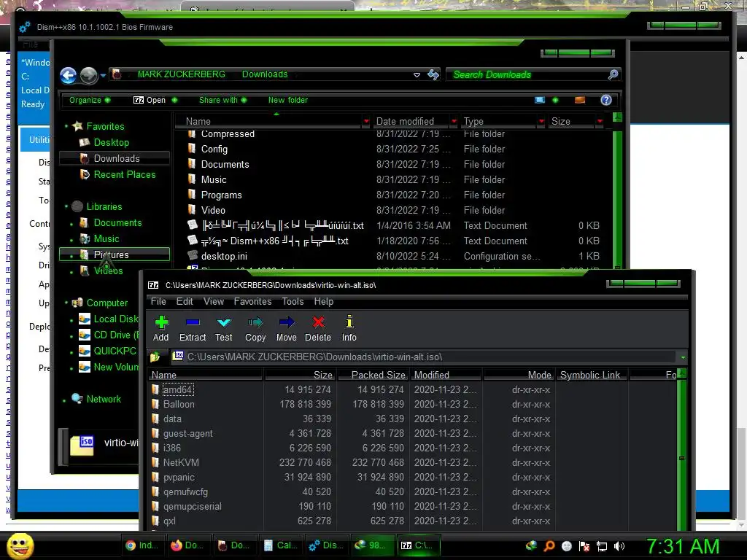Image resolution: width=747 pixels, height=560 pixels.
Task: Click the 7z Open button in Explorer
Action: coord(149,100)
